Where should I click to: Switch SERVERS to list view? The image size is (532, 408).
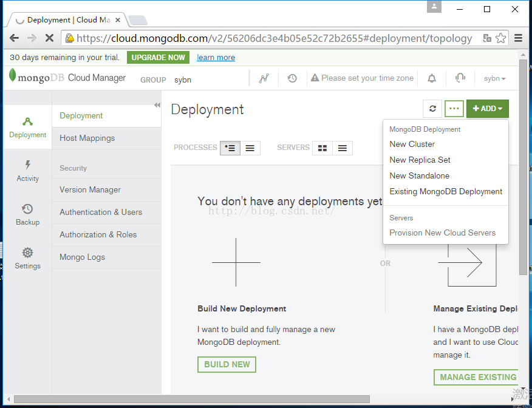point(343,148)
